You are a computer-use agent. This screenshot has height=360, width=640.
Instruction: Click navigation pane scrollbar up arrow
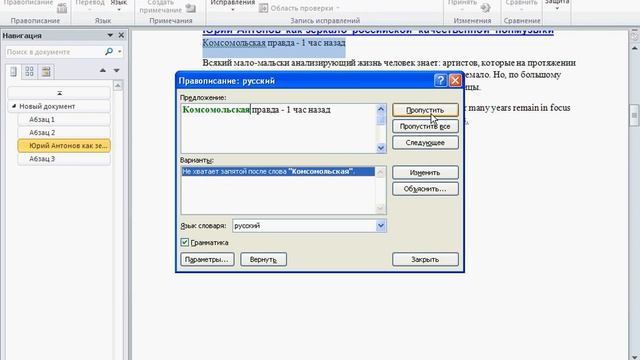[118, 85]
